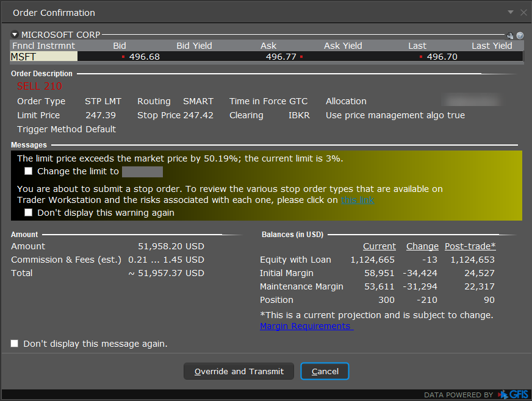Click the Stop Price value 247.42
Image resolution: width=532 pixels, height=401 pixels.
coord(198,115)
